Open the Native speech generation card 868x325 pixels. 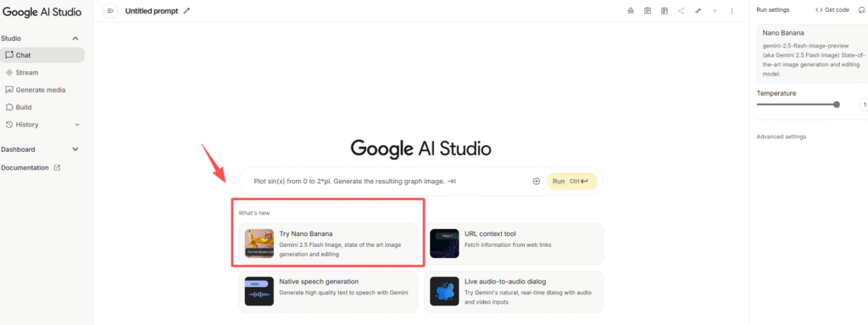329,292
